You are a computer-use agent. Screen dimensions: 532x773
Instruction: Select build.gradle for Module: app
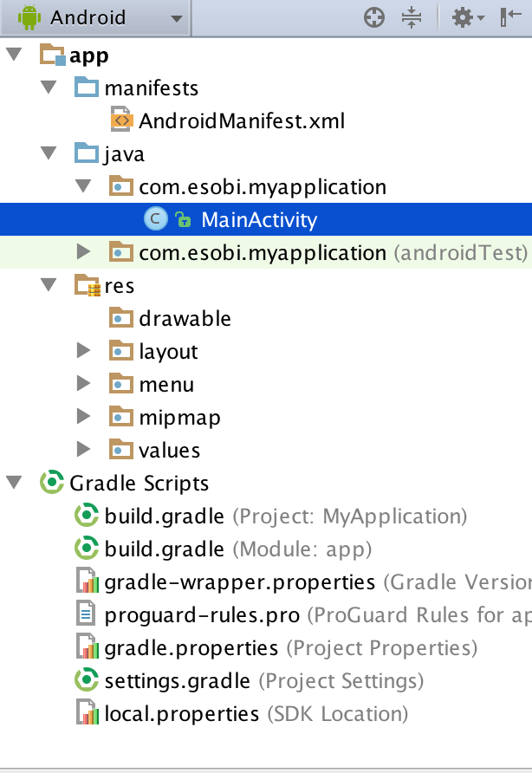165,549
